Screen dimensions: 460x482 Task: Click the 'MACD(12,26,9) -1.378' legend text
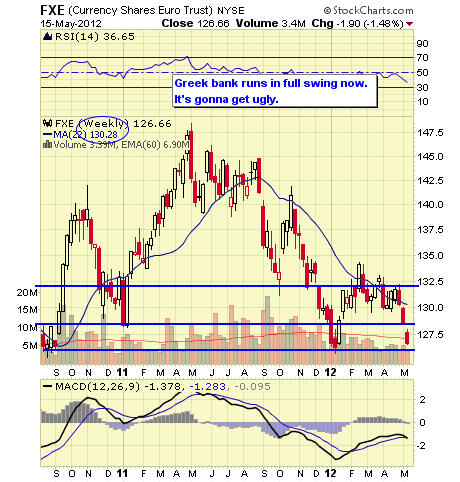coord(118,387)
